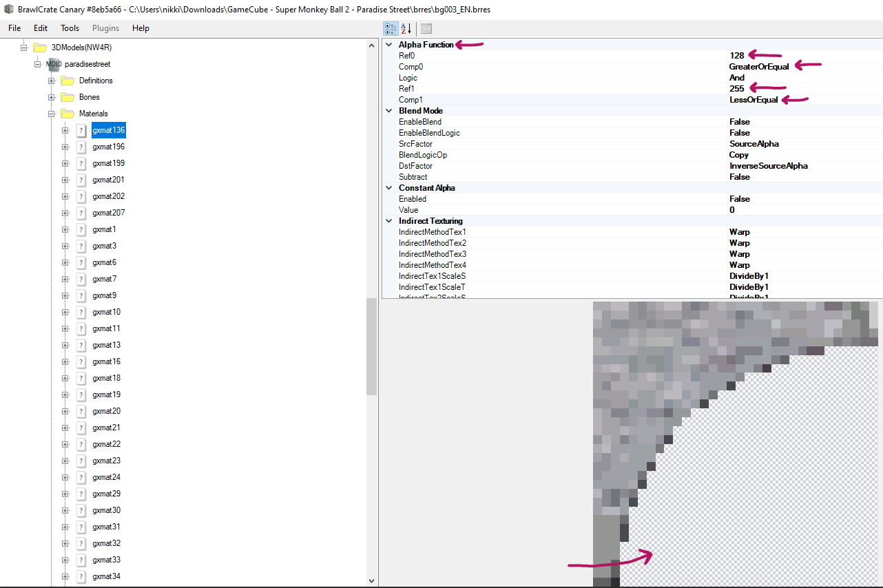
Task: Click the material icon next to gxmat10
Action: [x=81, y=312]
